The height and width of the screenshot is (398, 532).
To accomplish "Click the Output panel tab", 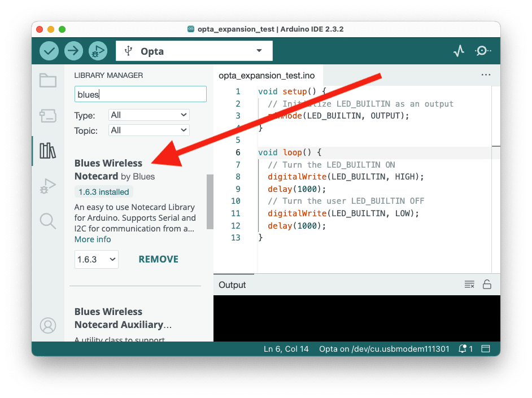I will tap(232, 285).
